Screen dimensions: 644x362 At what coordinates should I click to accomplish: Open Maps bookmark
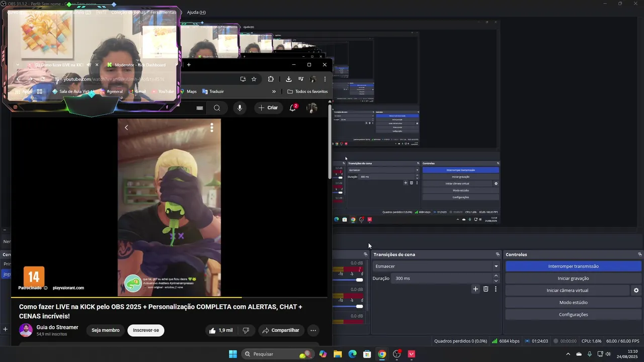(x=188, y=92)
